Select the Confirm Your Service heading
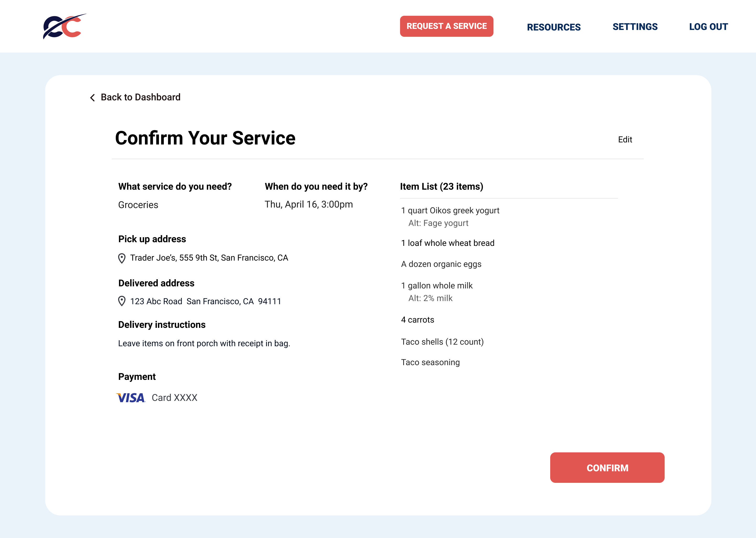This screenshot has height=538, width=756. [205, 138]
